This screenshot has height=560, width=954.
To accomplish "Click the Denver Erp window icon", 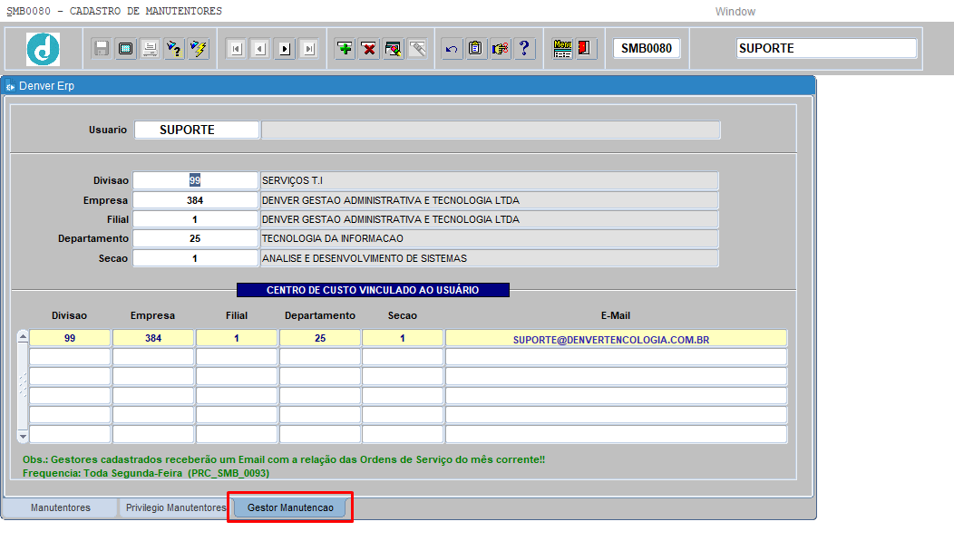I will tap(10, 86).
